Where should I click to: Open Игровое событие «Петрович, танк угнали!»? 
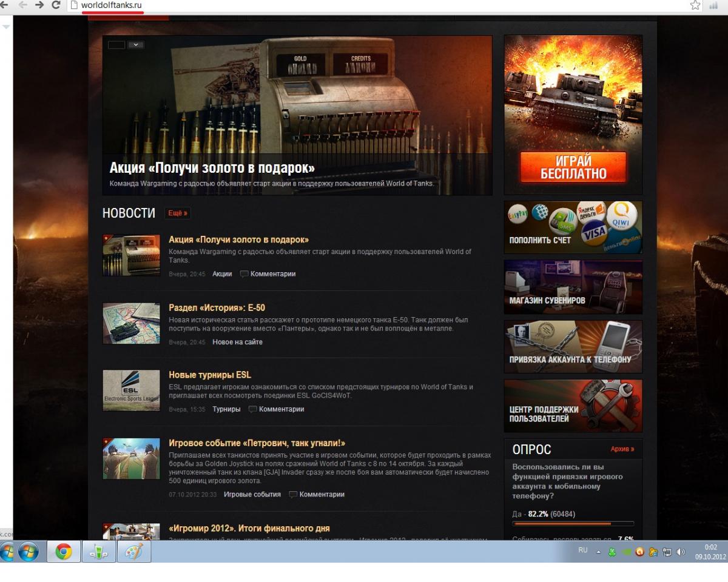point(257,443)
